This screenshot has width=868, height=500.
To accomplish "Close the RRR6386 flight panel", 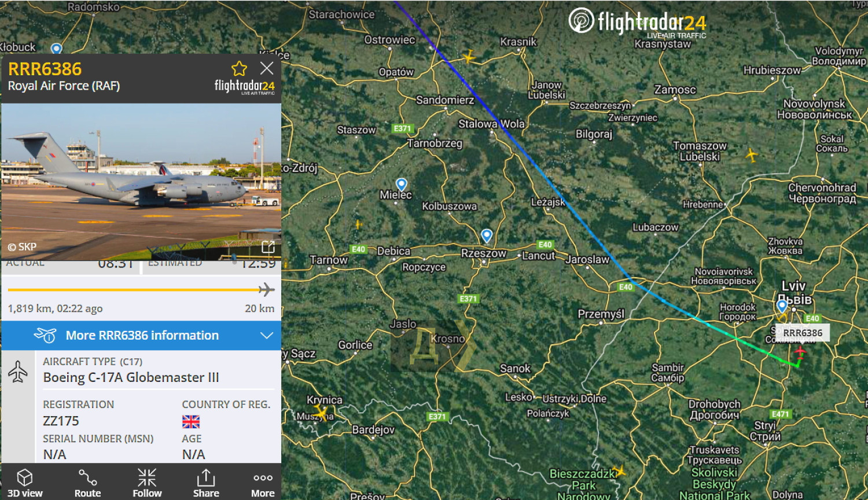I will [267, 68].
